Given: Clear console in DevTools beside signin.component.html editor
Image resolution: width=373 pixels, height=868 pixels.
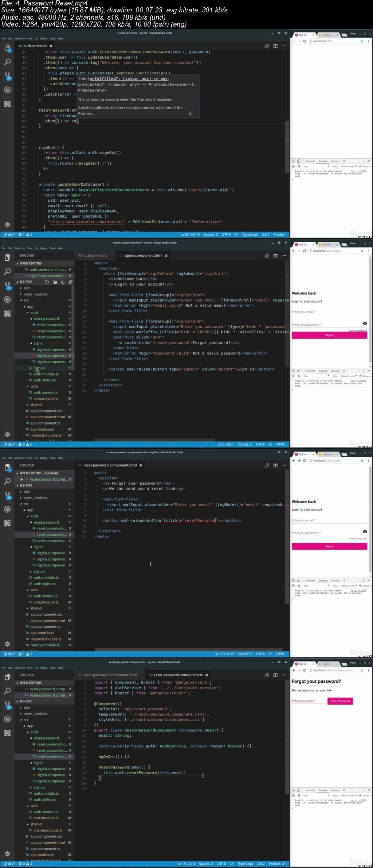Looking at the screenshot, I should coord(299,376).
